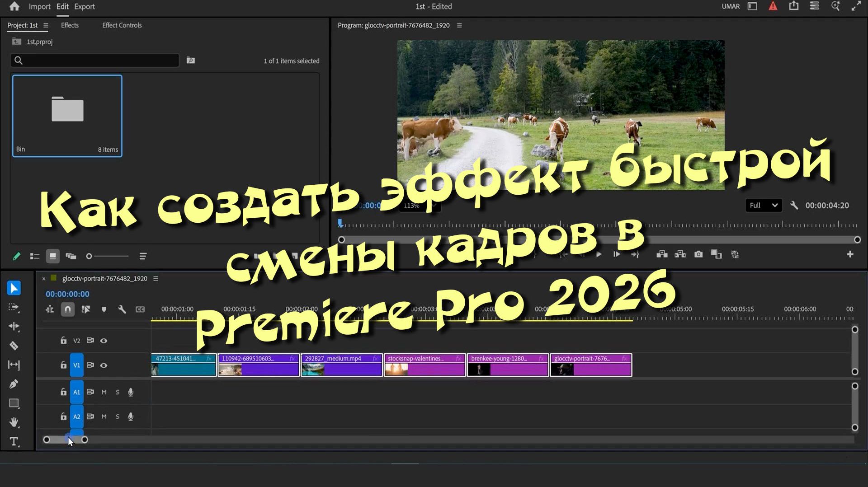The image size is (868, 487).
Task: Activate the Hand tool
Action: coord(14,422)
